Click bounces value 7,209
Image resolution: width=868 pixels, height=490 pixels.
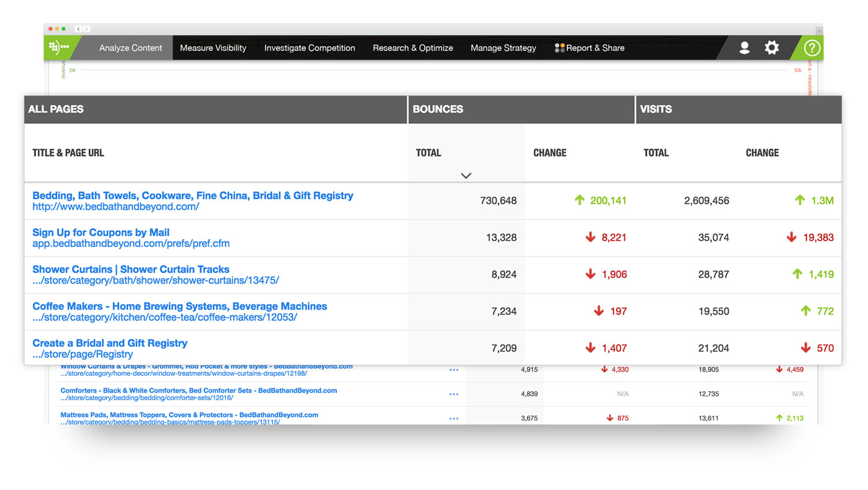504,349
